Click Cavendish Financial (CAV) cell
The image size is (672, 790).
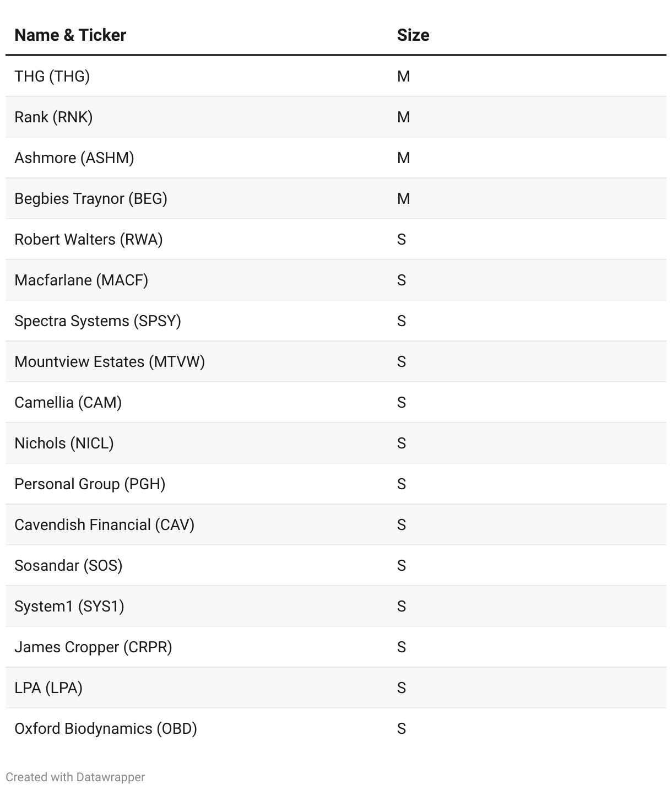(x=105, y=524)
